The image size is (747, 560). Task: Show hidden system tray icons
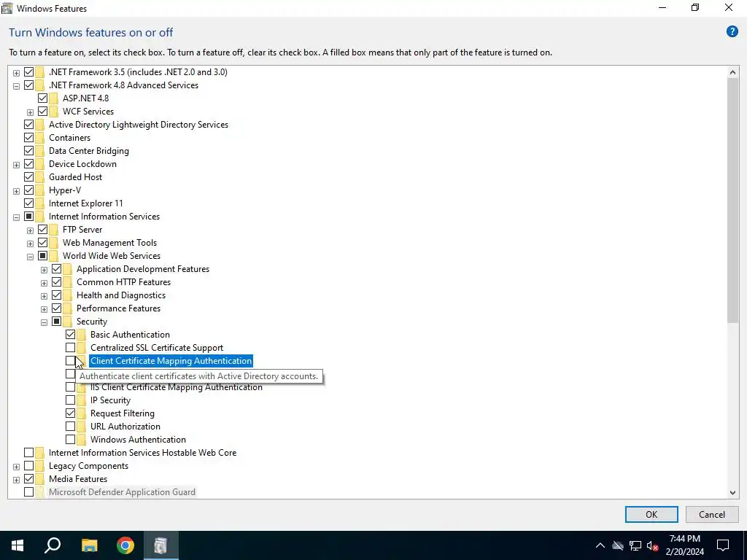[x=600, y=545]
